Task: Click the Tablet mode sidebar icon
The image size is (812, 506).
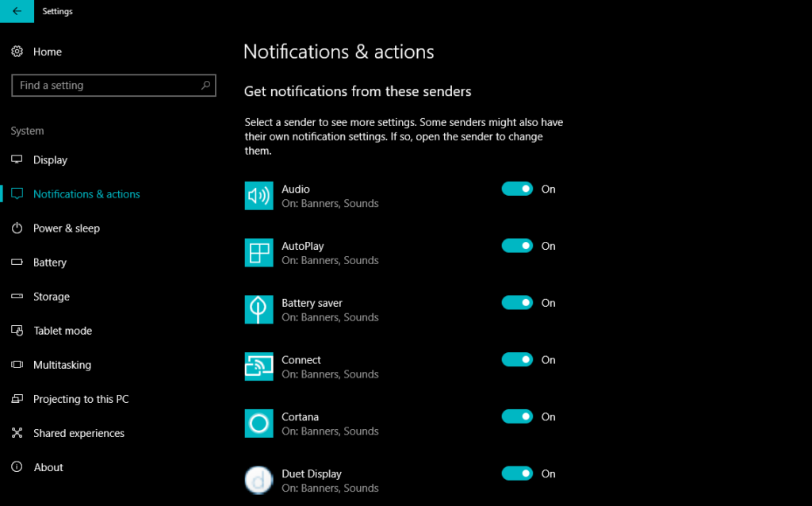Action: tap(17, 331)
